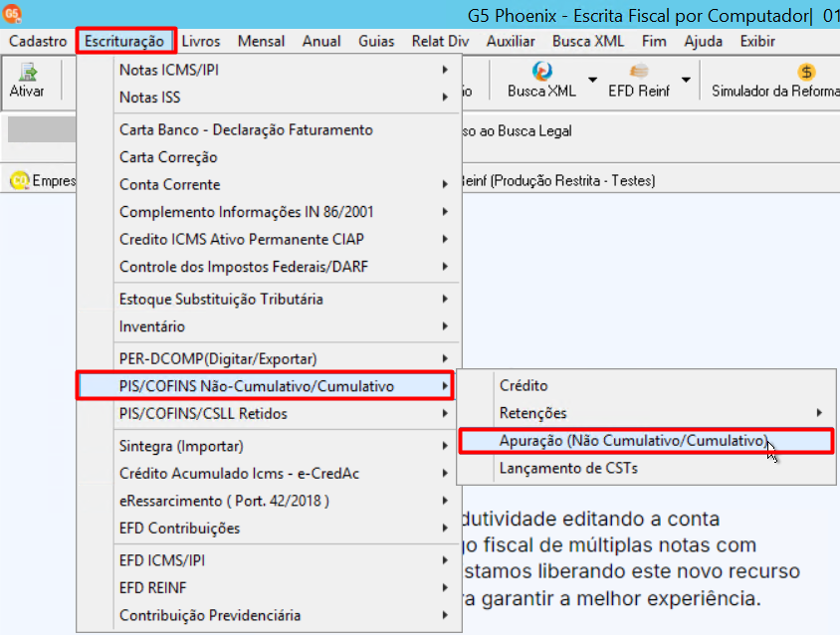Click the EFD Reinf toolbar icon

pos(639,71)
